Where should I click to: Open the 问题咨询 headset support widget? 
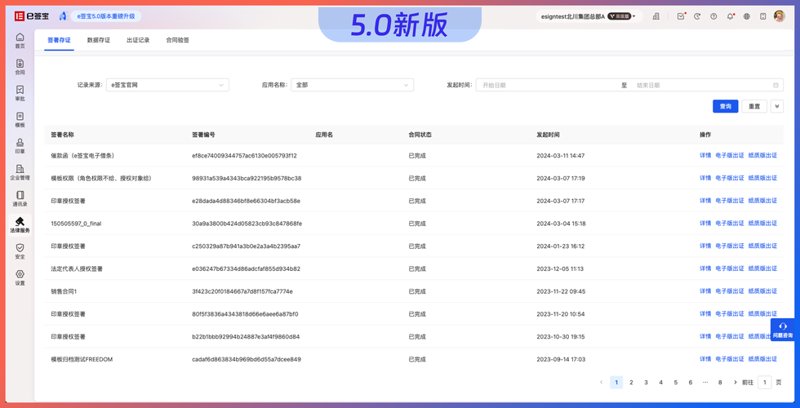click(783, 330)
